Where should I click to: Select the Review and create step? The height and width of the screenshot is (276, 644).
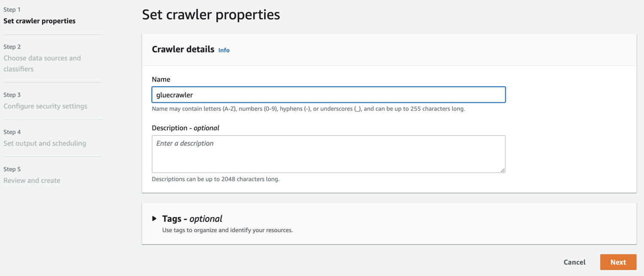(32, 181)
